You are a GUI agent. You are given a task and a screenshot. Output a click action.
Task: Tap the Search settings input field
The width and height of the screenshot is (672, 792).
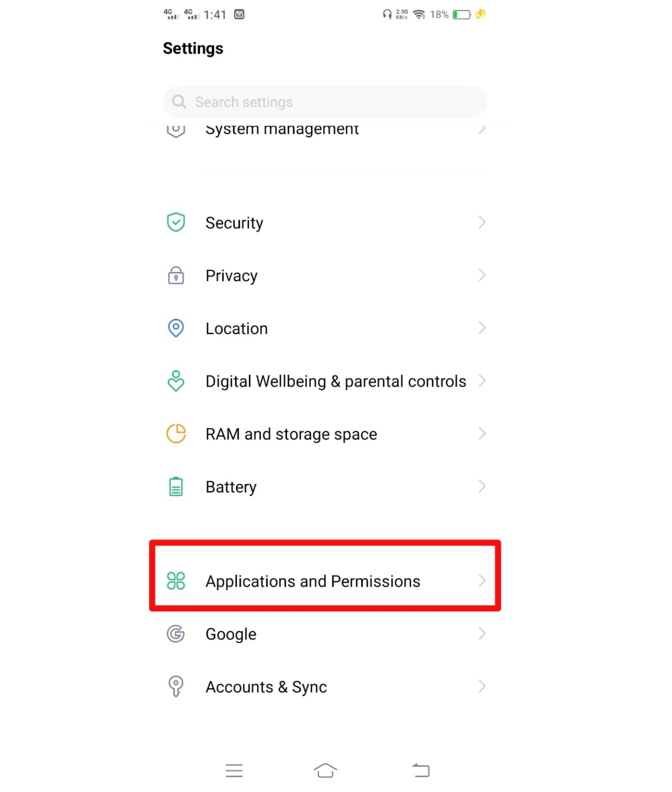325,102
